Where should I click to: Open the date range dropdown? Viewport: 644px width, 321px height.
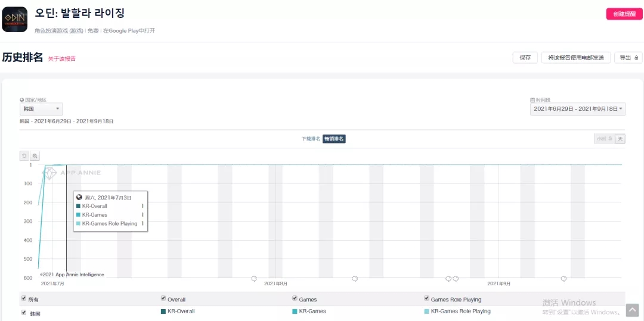click(577, 109)
